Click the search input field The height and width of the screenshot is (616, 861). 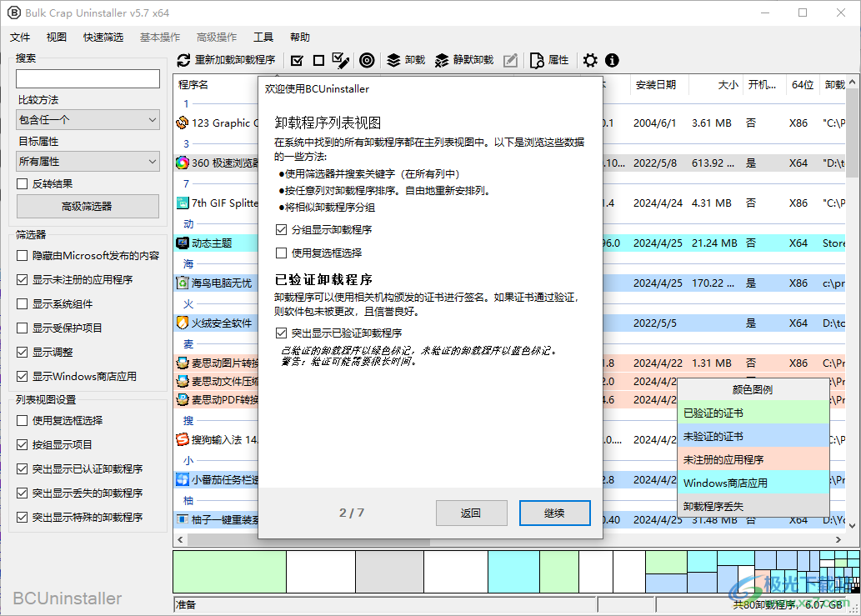pos(88,78)
